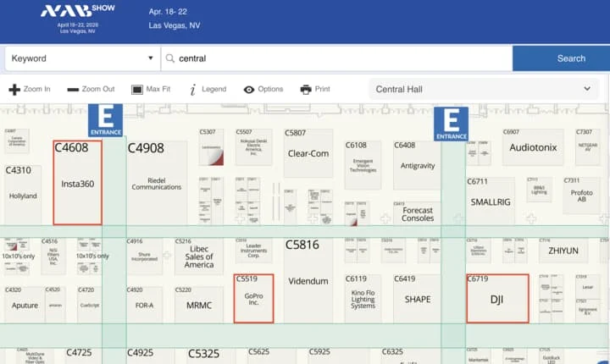Select the left blue Entrance marker

(x=106, y=120)
